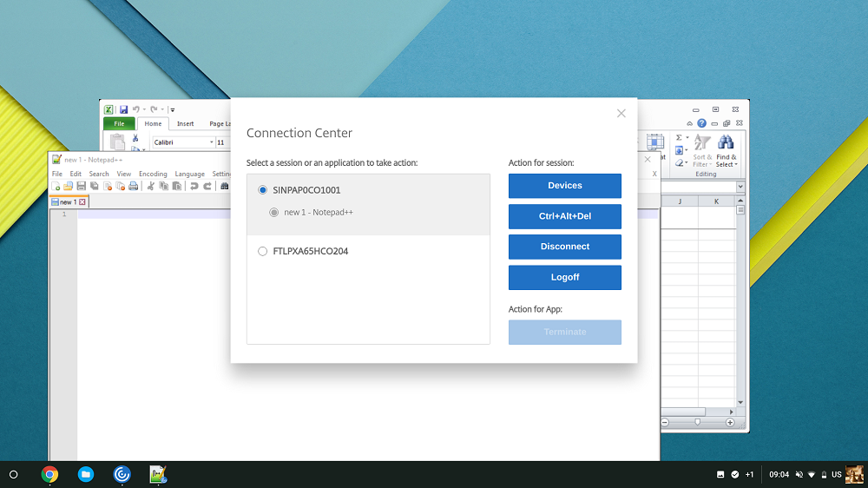Click the Notepad++ open file folder icon
Screen dimensions: 868x488
tap(68, 186)
